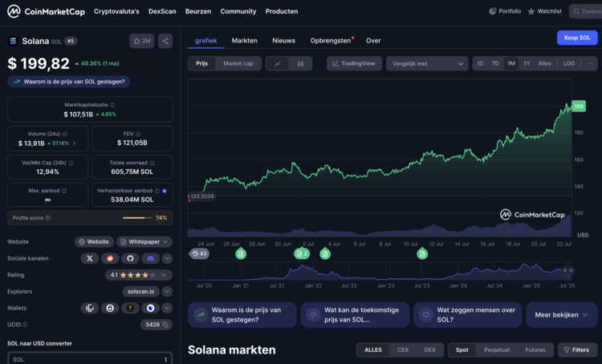Open the GitHub social channel icon
This screenshot has height=364, width=602.
pos(130,258)
